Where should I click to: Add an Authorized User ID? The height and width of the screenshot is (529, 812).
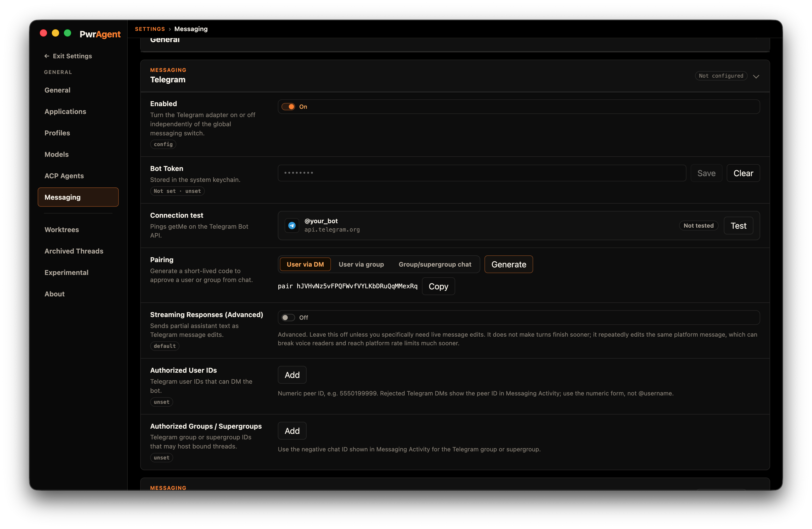[x=292, y=375]
